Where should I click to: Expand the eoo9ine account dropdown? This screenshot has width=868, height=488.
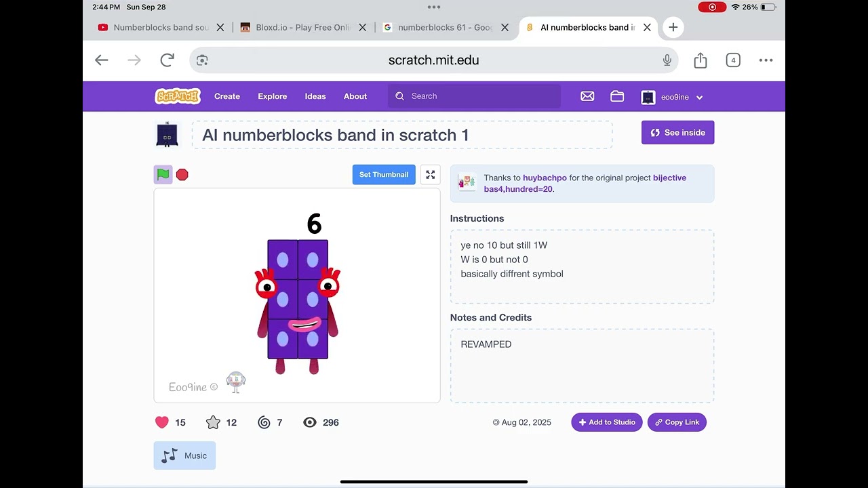[x=699, y=98]
